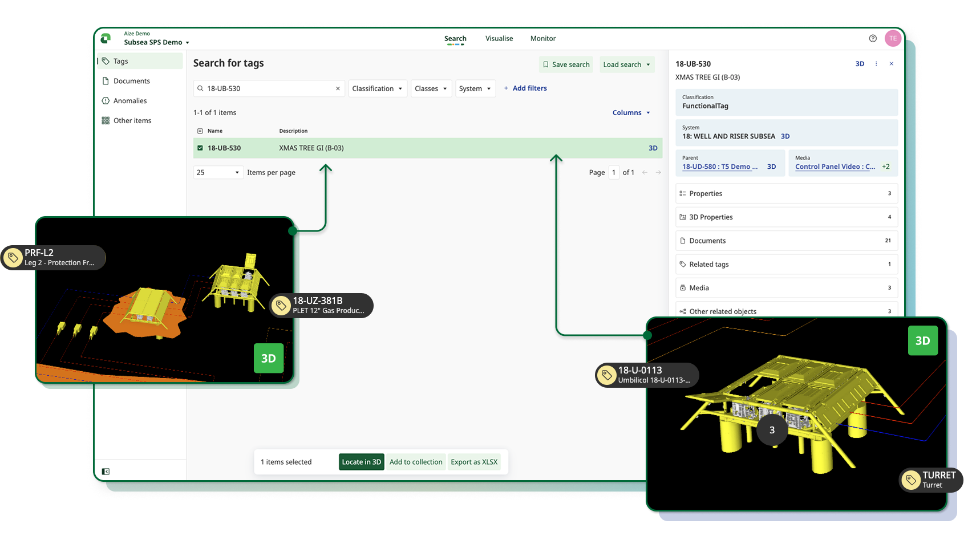Open parent link 18-UD-580 : T5 Demo
Screen dimensions: 980x540
click(719, 167)
